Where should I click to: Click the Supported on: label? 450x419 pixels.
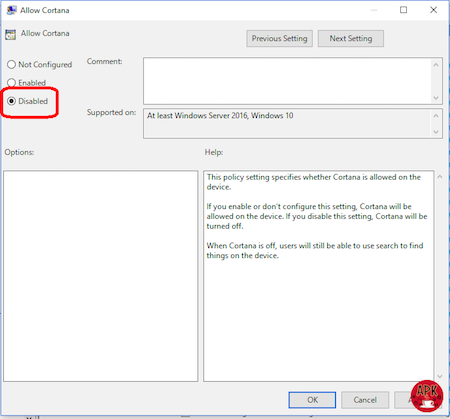point(111,113)
